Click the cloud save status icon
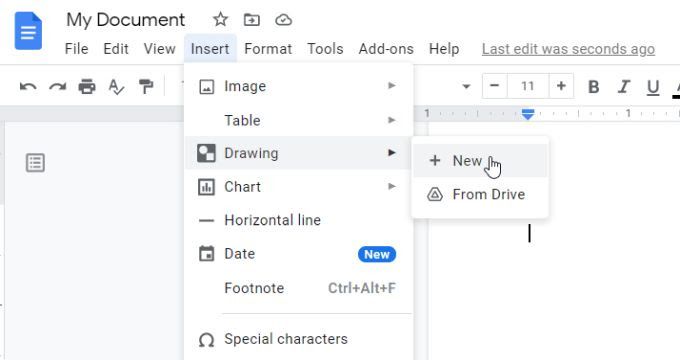 pos(283,20)
